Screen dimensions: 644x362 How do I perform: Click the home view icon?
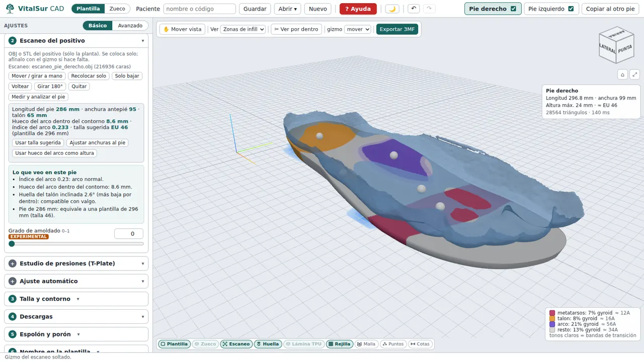pos(623,74)
